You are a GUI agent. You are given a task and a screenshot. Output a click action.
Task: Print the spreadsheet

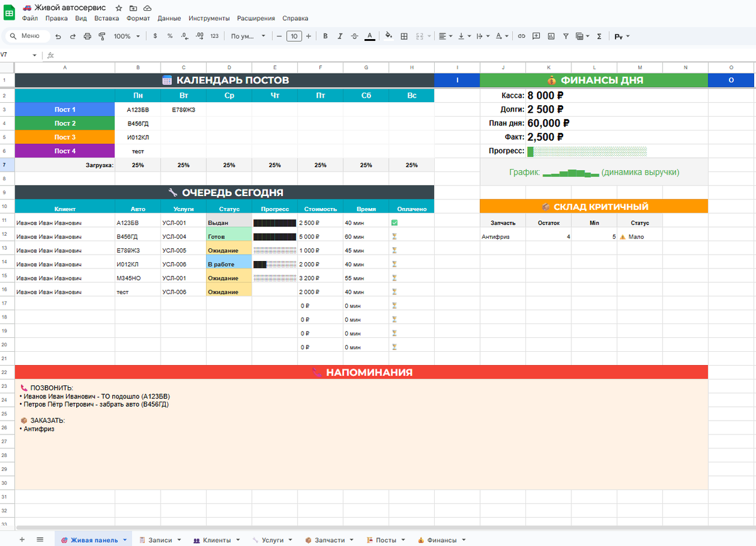pyautogui.click(x=87, y=37)
